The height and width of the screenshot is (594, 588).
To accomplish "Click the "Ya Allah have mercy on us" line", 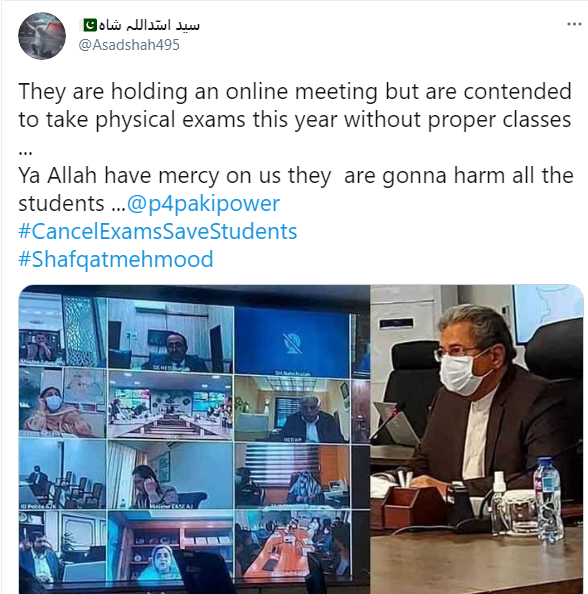I will pos(296,176).
